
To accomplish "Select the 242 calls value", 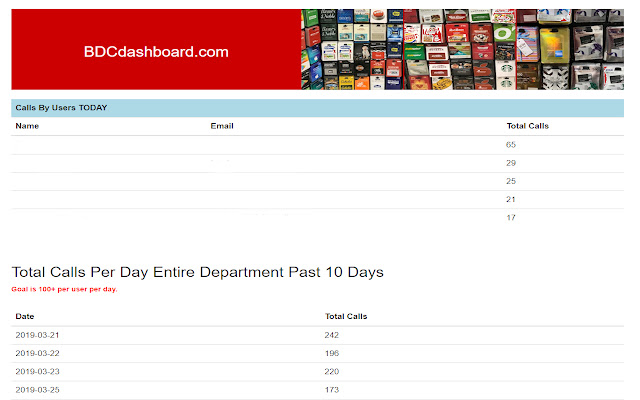I will pos(332,335).
